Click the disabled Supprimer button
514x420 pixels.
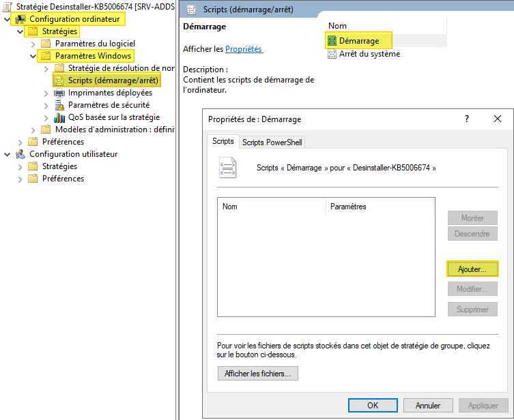coord(472,310)
